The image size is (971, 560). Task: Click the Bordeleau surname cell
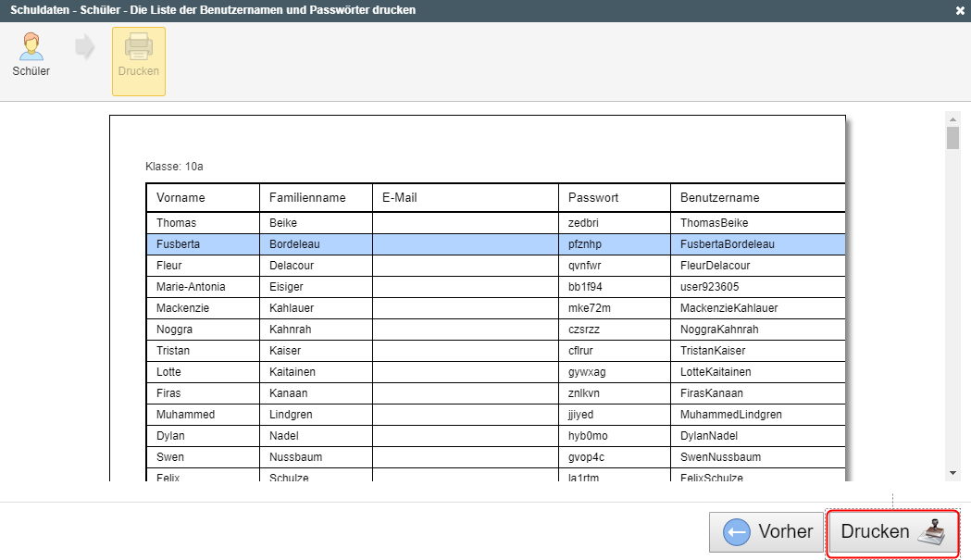click(316, 244)
